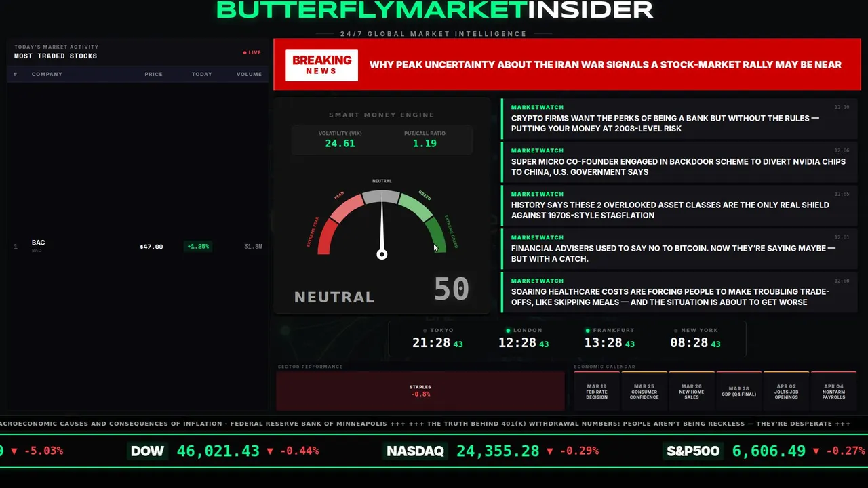
Task: Open the Mar 28 GDP (Q4 Final) event
Action: coord(739,391)
